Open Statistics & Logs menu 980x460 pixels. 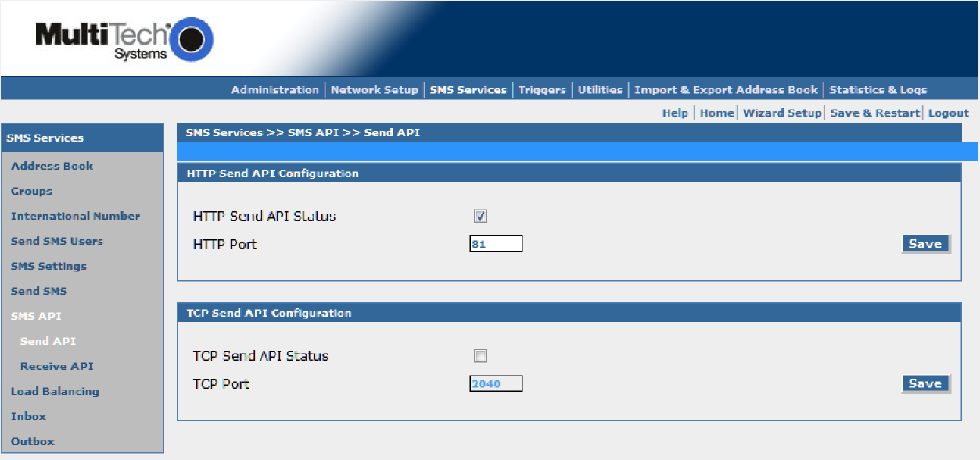(x=878, y=90)
